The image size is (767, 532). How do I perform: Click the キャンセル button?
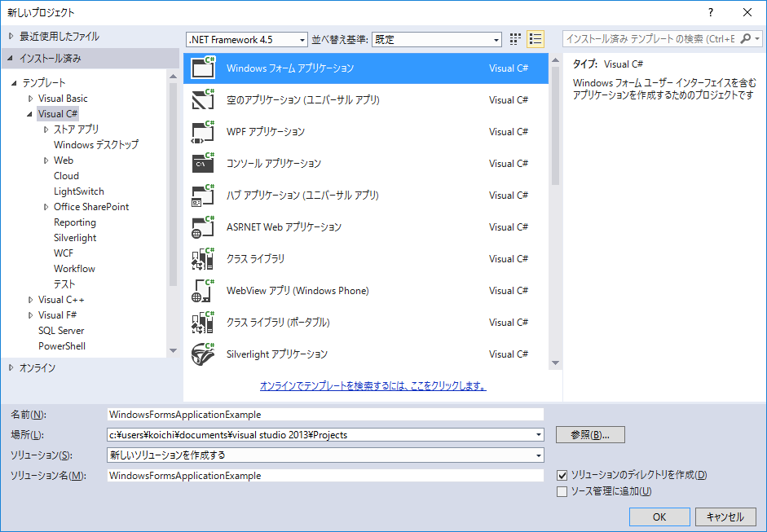click(725, 517)
